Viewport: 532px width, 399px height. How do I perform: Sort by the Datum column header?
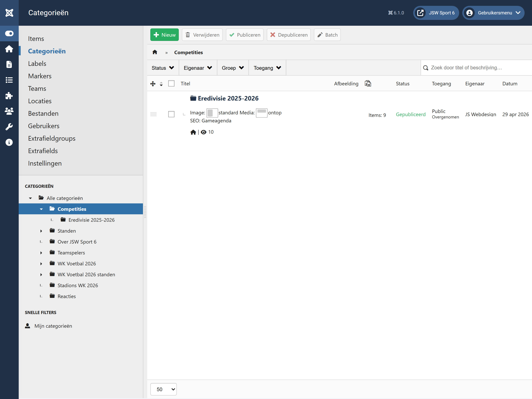[510, 84]
